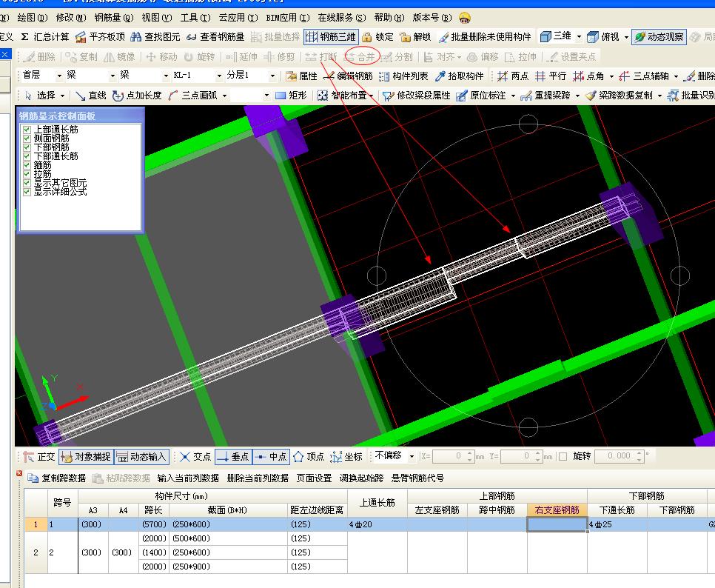715x588 pixels.
Task: Click the 右支座钢筋 cell in row 1
Action: tap(557, 524)
